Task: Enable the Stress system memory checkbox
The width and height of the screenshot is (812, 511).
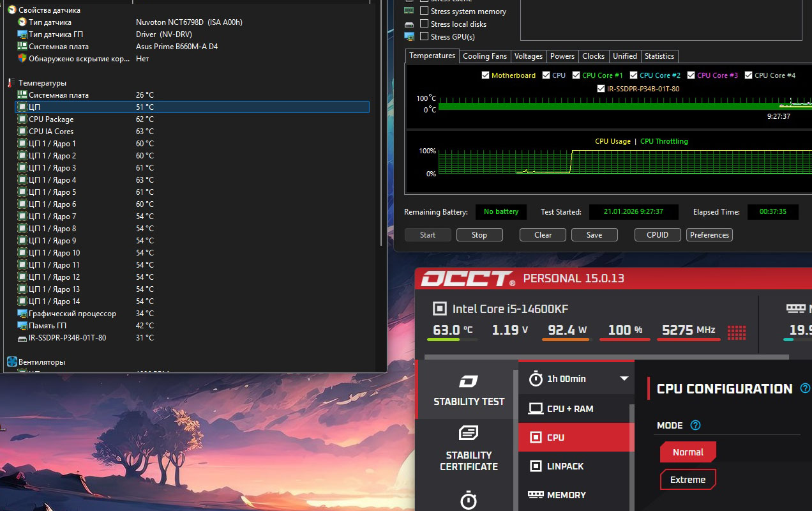Action: pos(425,11)
